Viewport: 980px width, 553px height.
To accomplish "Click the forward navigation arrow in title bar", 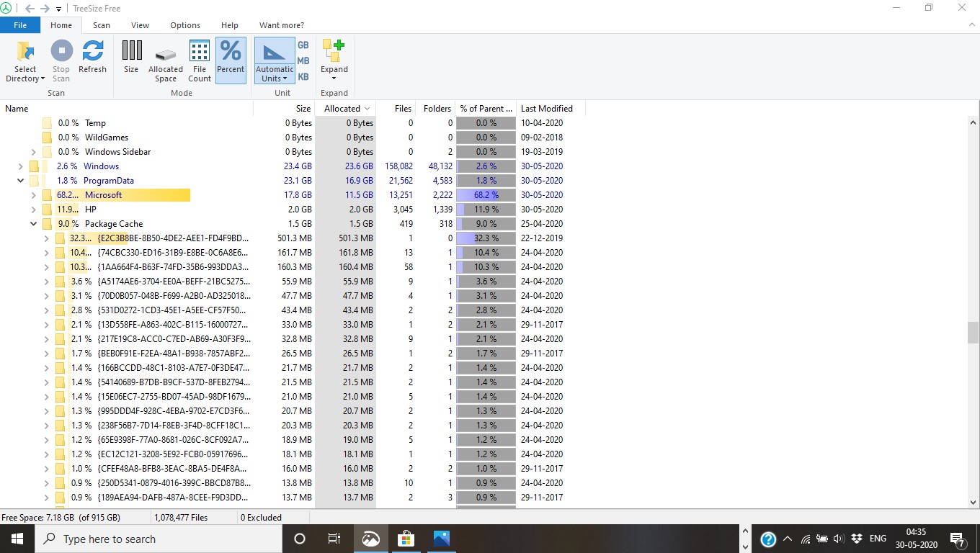I will tap(45, 9).
